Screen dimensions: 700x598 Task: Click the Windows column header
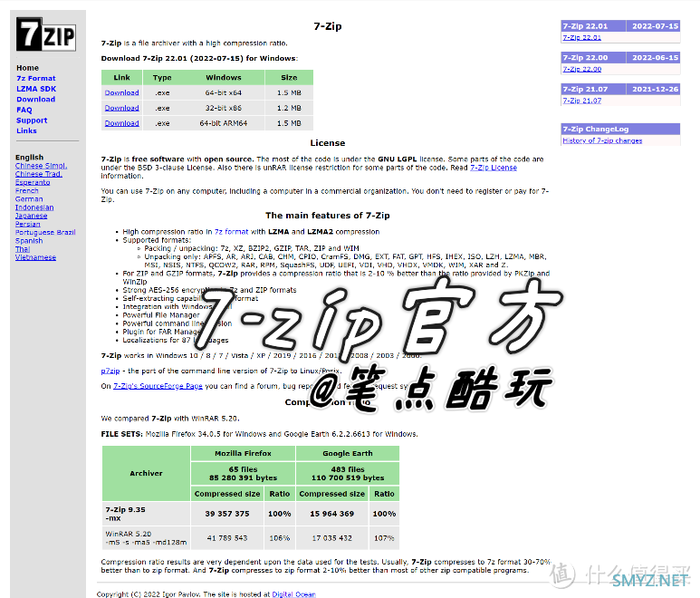point(223,78)
